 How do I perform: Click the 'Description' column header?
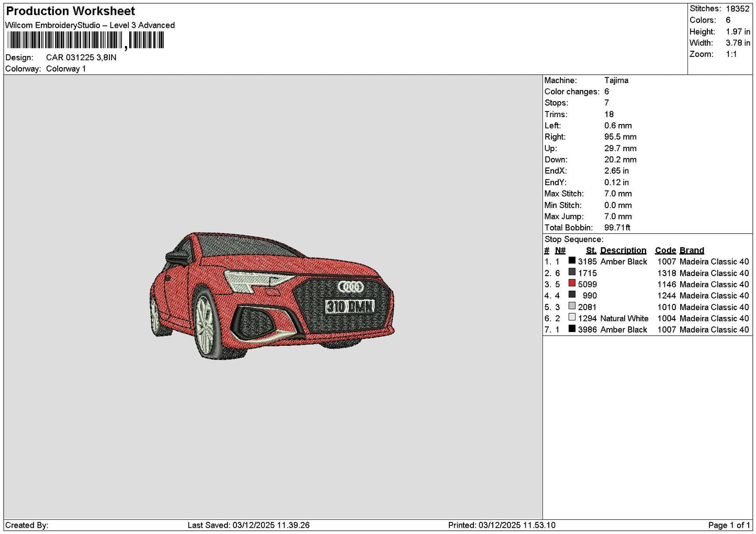click(623, 251)
